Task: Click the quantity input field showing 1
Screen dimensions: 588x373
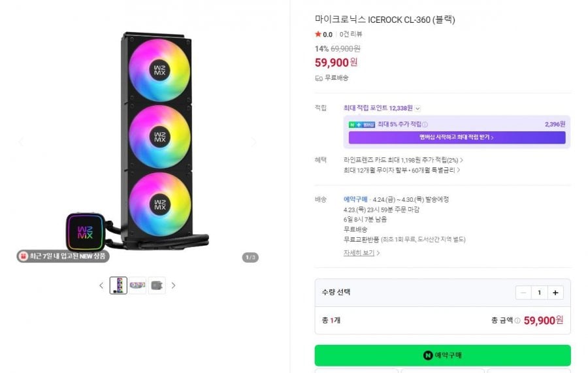Action: (x=539, y=293)
